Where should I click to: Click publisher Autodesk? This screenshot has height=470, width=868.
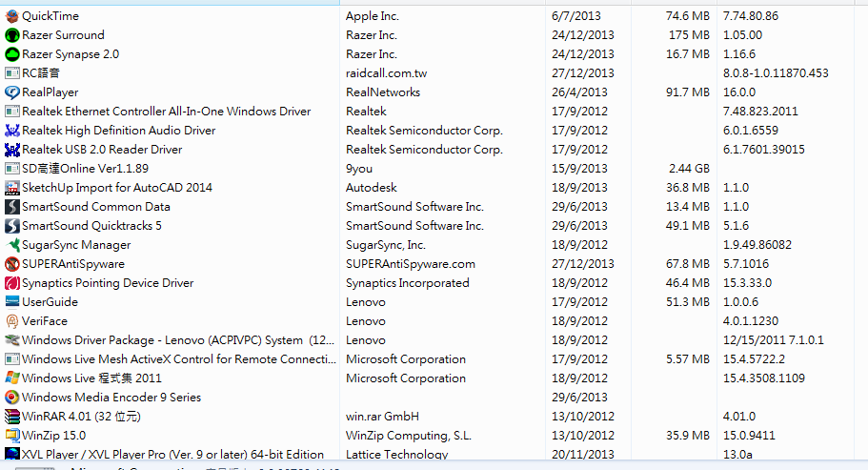[372, 188]
